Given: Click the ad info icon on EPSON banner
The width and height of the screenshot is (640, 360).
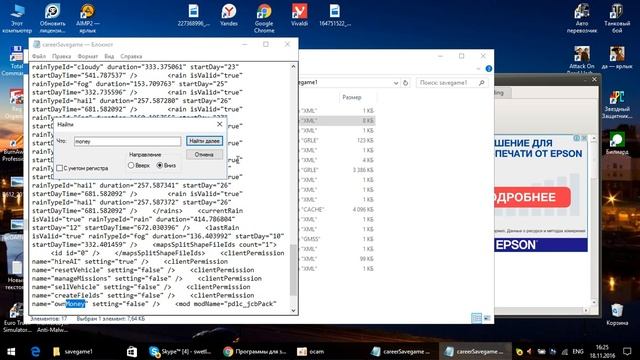Looking at the screenshot, I should 576,138.
